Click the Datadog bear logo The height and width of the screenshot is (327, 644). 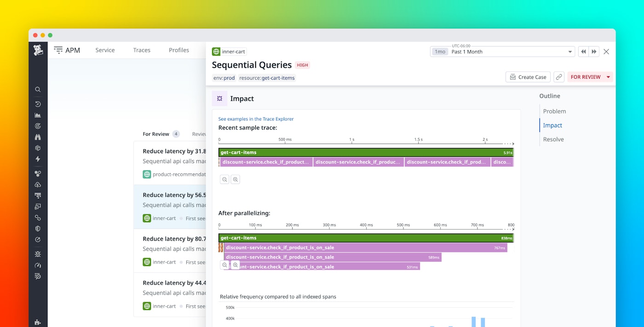38,51
